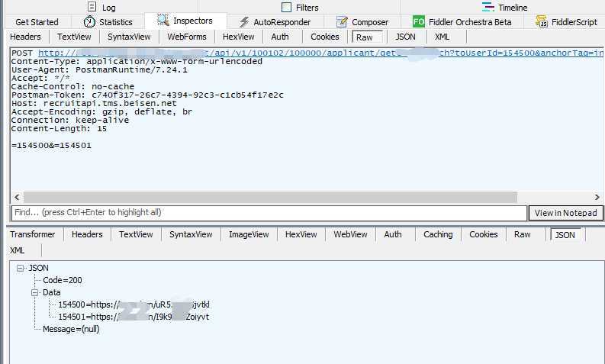Click View in Notepad button

pyautogui.click(x=565, y=213)
